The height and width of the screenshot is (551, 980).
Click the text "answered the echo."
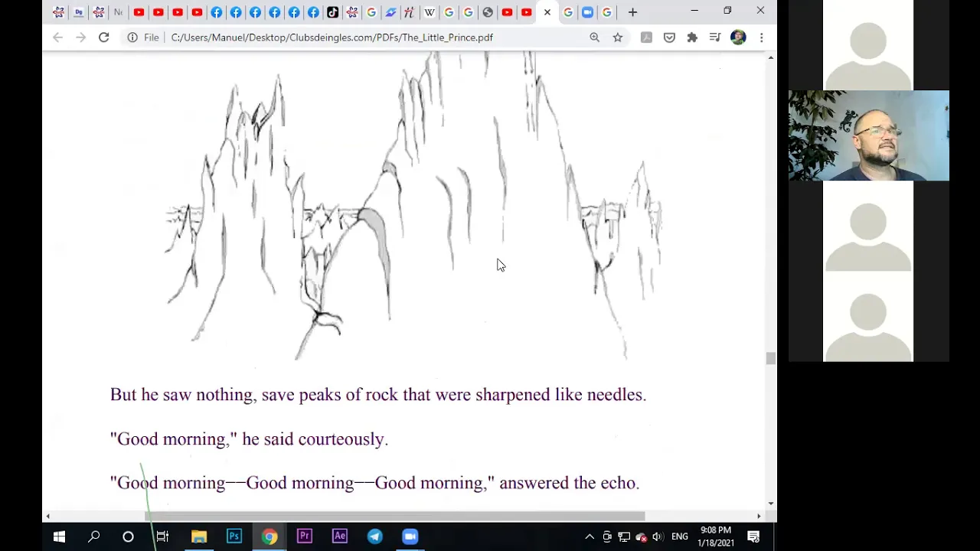click(x=569, y=483)
